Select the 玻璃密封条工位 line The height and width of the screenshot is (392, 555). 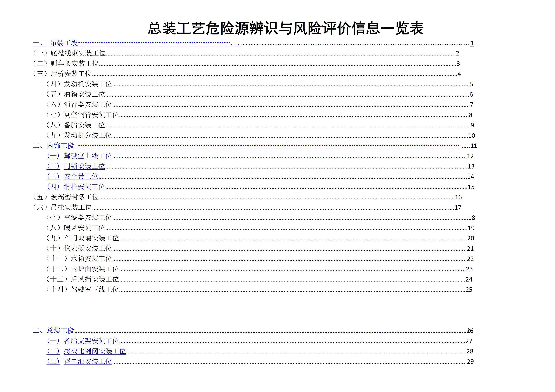(75, 197)
